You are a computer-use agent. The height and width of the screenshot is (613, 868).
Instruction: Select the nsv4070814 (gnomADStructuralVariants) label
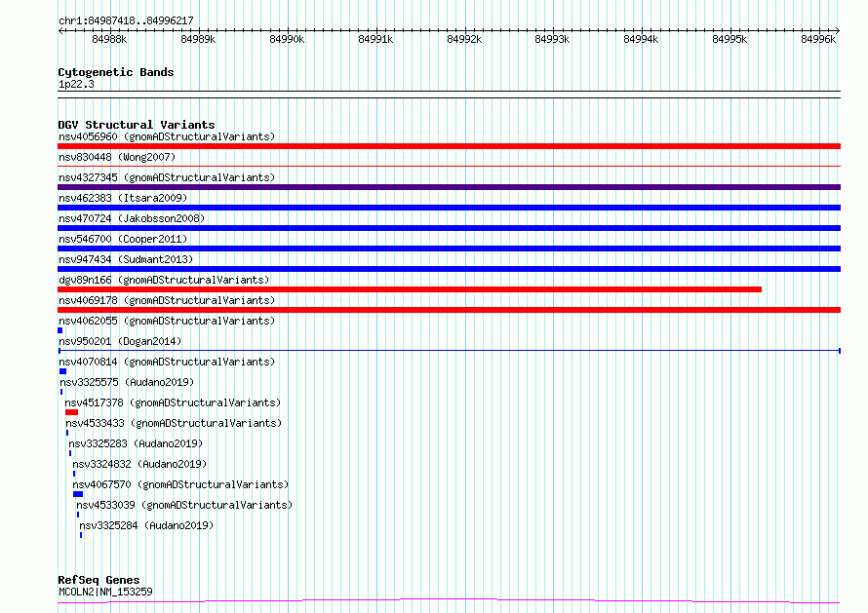167,362
